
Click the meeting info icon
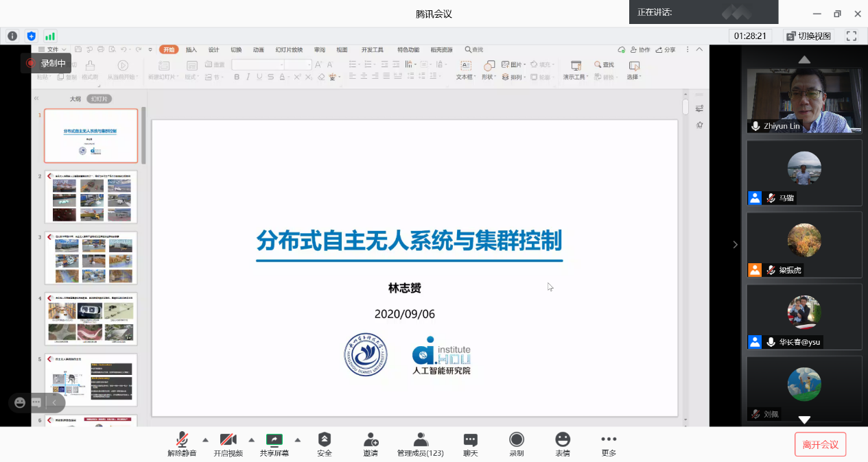point(12,36)
